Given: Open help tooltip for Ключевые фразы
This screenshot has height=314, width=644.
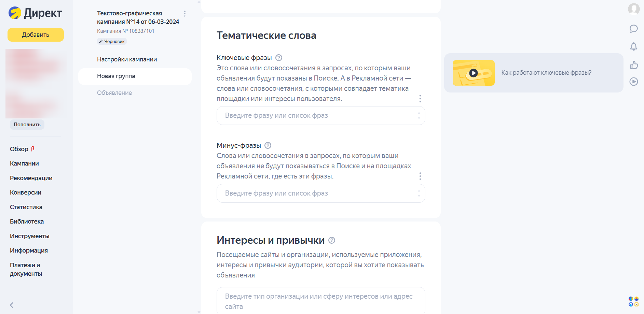Looking at the screenshot, I should (279, 58).
